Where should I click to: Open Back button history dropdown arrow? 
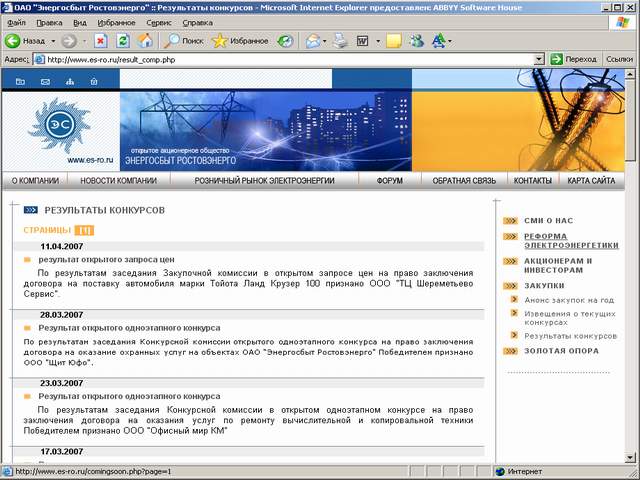click(x=53, y=41)
